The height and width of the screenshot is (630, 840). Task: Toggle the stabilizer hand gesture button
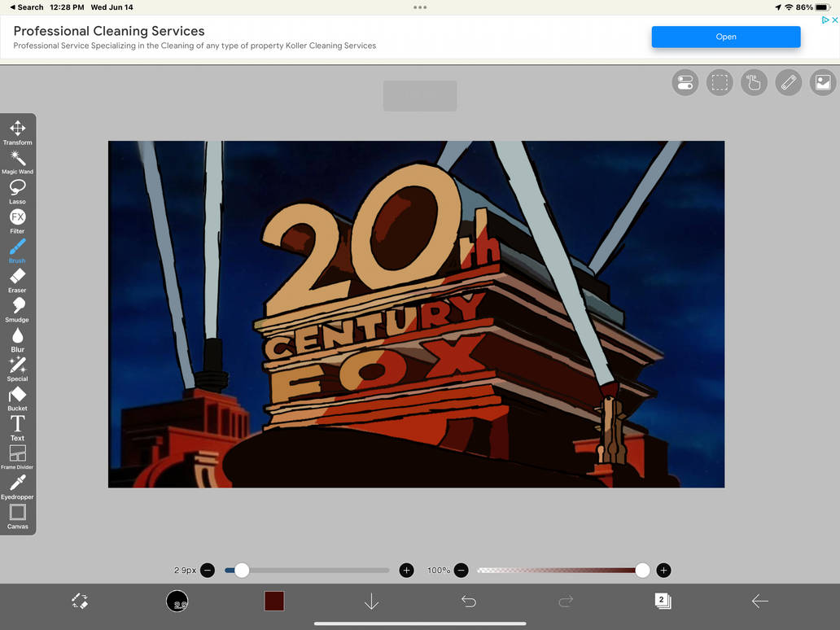click(x=754, y=82)
